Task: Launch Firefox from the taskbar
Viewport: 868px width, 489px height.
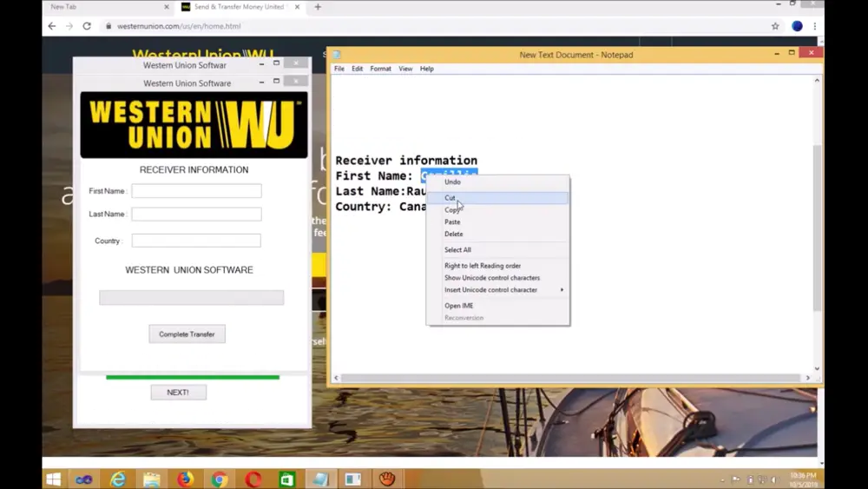Action: click(x=186, y=479)
